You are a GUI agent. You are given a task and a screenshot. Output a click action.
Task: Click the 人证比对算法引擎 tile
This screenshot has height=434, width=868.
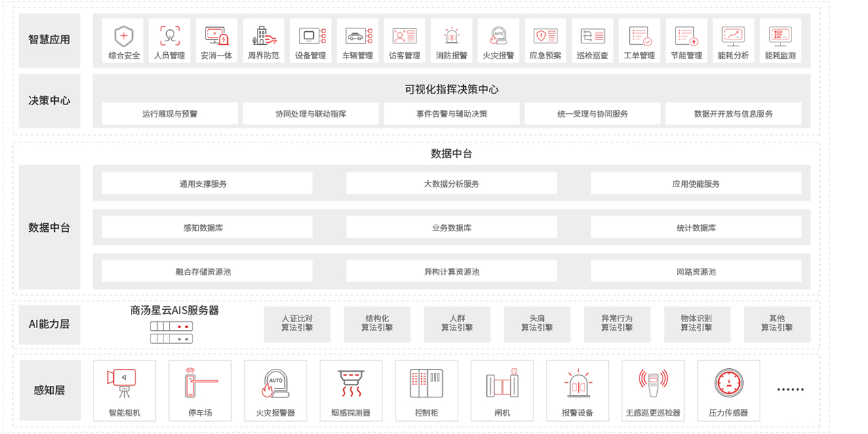297,323
